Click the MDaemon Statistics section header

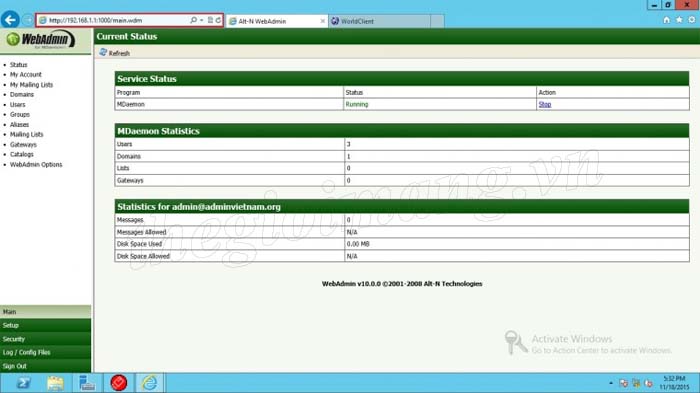[x=402, y=131]
